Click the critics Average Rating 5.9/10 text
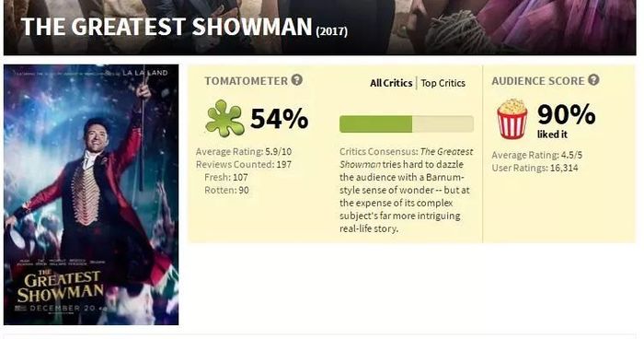The image size is (644, 339). [x=244, y=152]
